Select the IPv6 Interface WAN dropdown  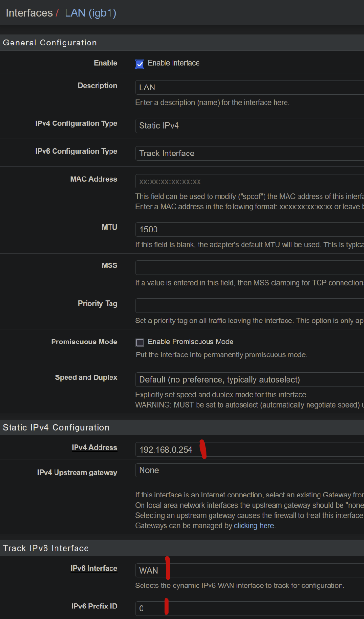tap(250, 570)
